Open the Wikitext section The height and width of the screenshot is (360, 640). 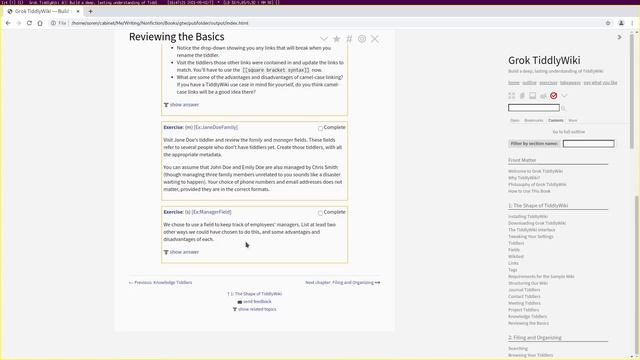(x=516, y=256)
